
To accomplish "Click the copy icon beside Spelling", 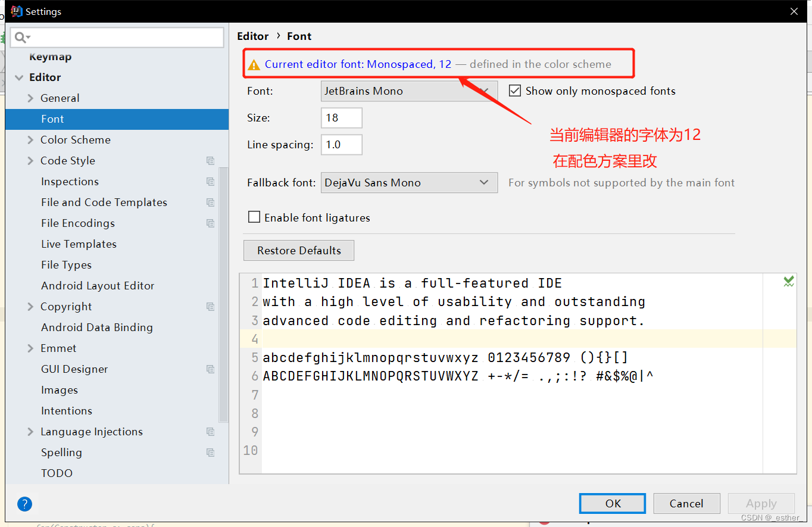I will click(210, 453).
